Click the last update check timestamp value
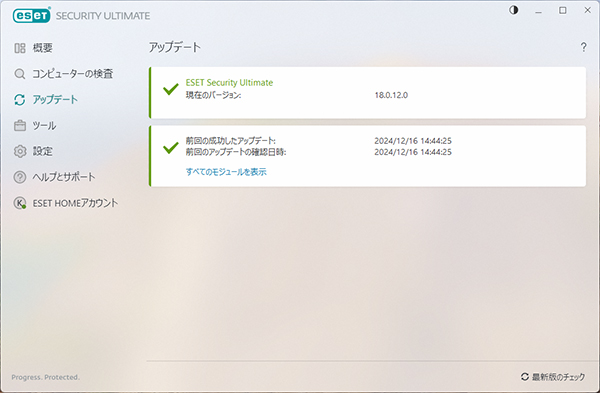The height and width of the screenshot is (393, 600). 413,152
